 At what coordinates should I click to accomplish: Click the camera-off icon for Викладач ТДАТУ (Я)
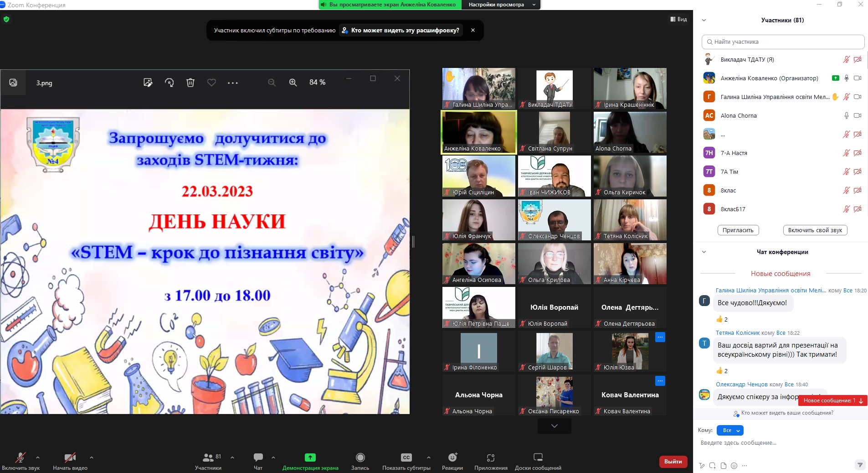point(858,59)
